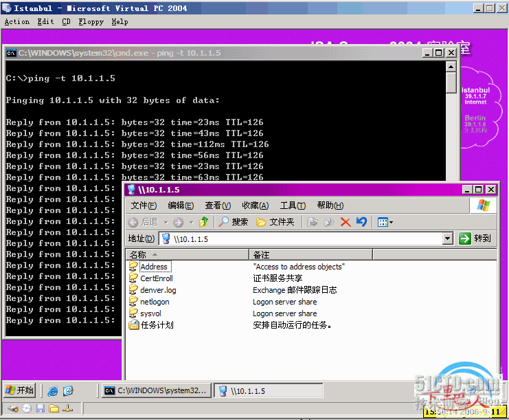Maximize the \\10.1.1.5 Explorer window
Screen dimensions: 509x420
[479, 189]
